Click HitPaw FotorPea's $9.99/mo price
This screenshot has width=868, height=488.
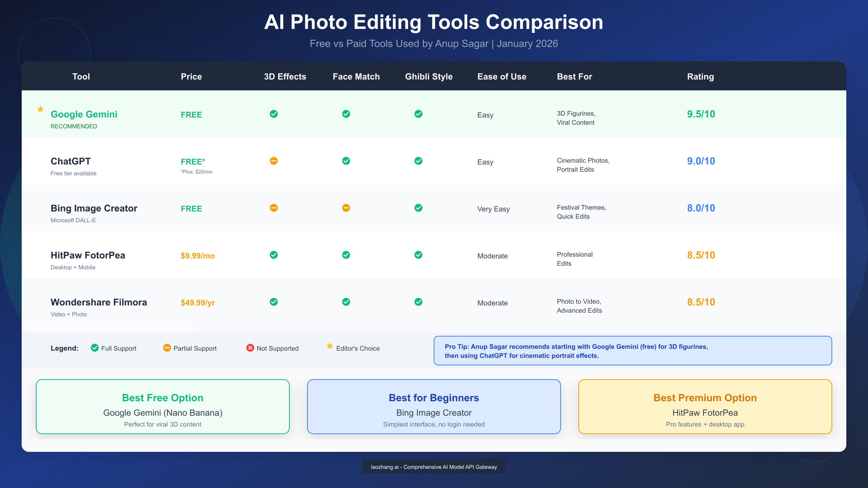197,256
